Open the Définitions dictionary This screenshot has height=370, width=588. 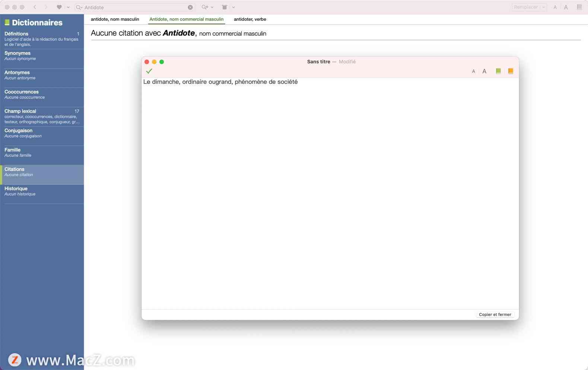(42, 39)
